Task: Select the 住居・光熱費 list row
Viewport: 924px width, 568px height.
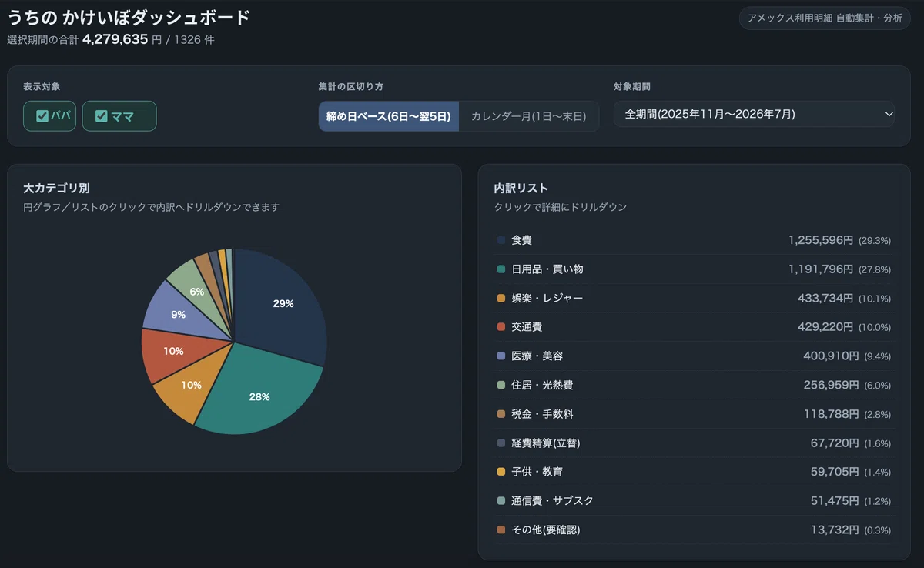Action: (x=694, y=385)
